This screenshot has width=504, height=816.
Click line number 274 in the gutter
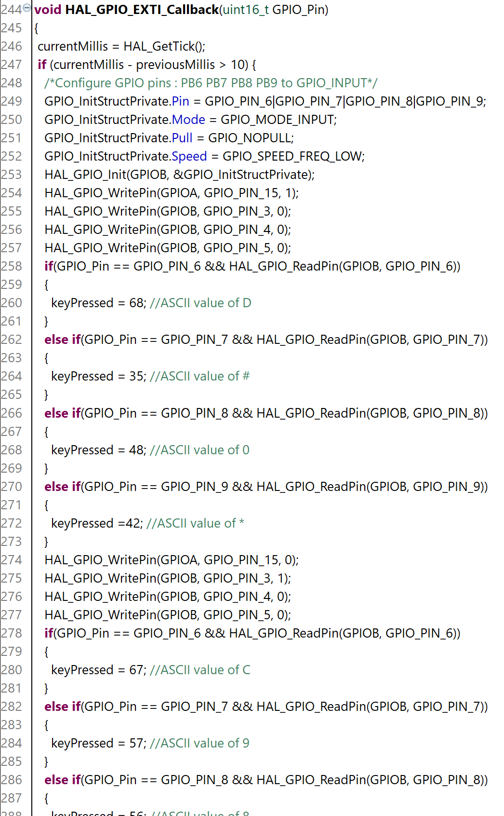tap(12, 560)
